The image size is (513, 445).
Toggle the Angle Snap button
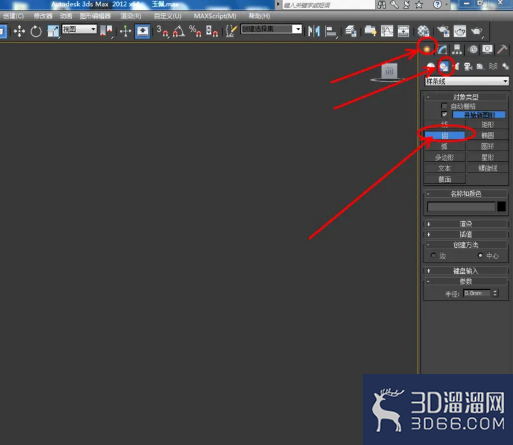point(179,32)
